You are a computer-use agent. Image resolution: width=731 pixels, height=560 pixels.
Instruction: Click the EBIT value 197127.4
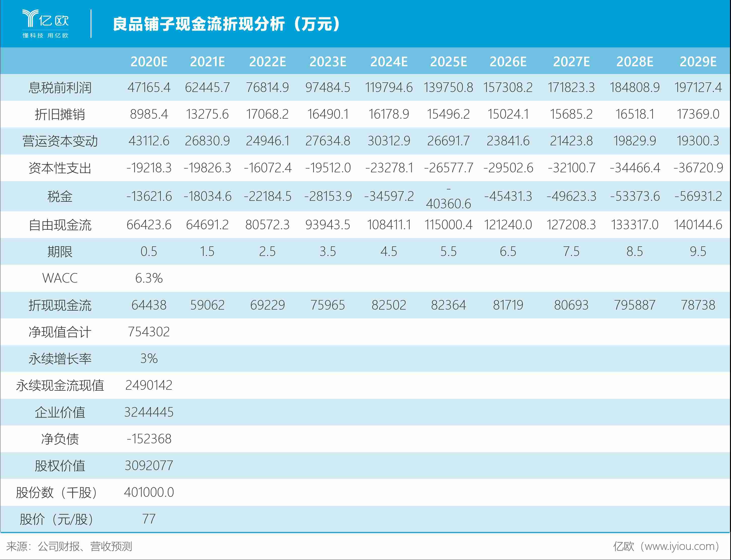coord(698,87)
